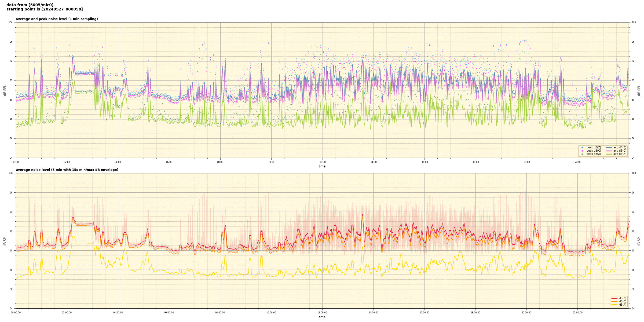Click the upper chart's 'time' axis label
The image size is (644, 322).
[x=322, y=166]
